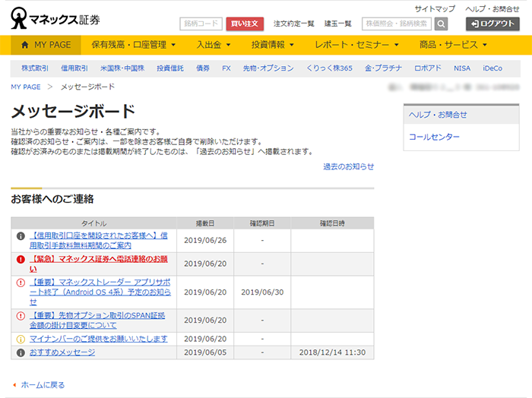The height and width of the screenshot is (398, 532).
Task: Click the 銘柄コード input field
Action: [x=201, y=24]
